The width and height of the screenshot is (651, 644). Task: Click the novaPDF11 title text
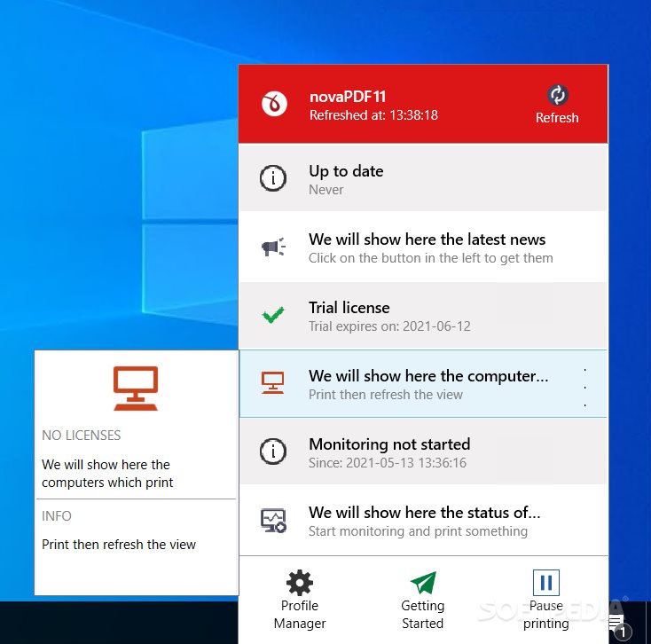(348, 97)
